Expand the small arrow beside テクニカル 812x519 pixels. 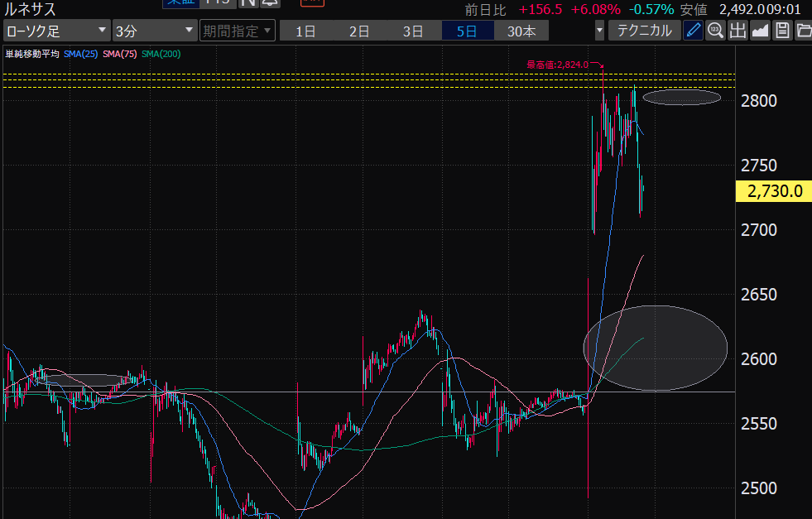tap(599, 31)
